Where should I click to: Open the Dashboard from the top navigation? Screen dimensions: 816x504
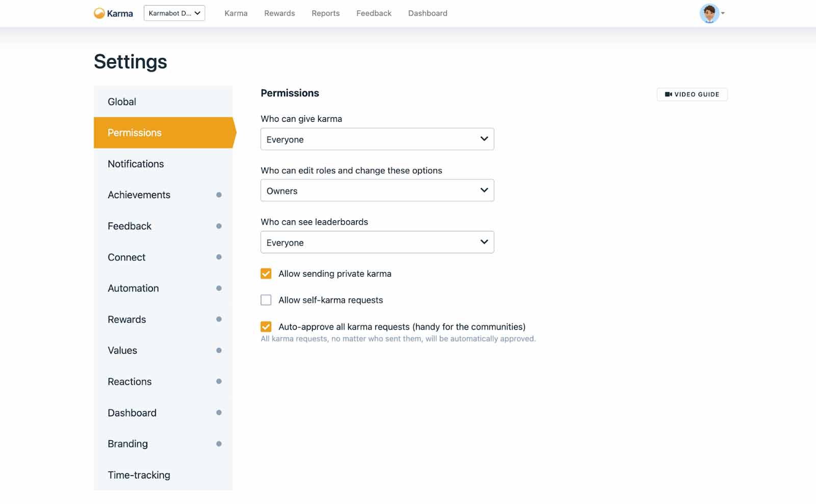coord(427,13)
